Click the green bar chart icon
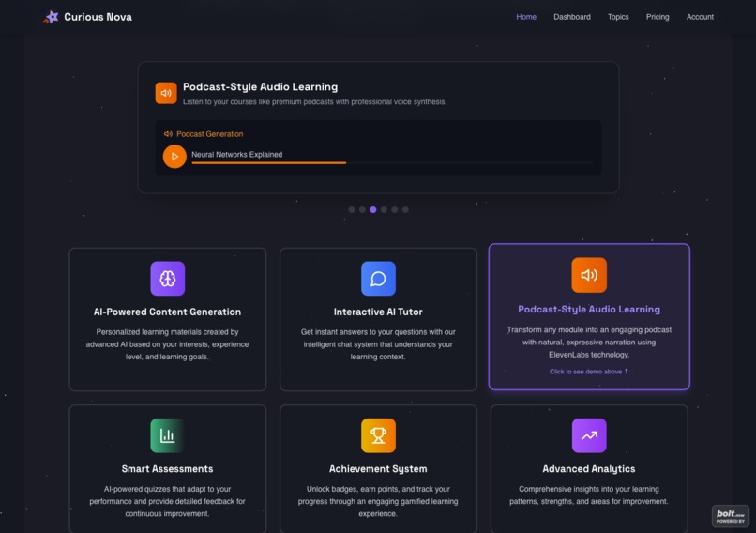Screen dimensions: 756x533 click(167, 435)
